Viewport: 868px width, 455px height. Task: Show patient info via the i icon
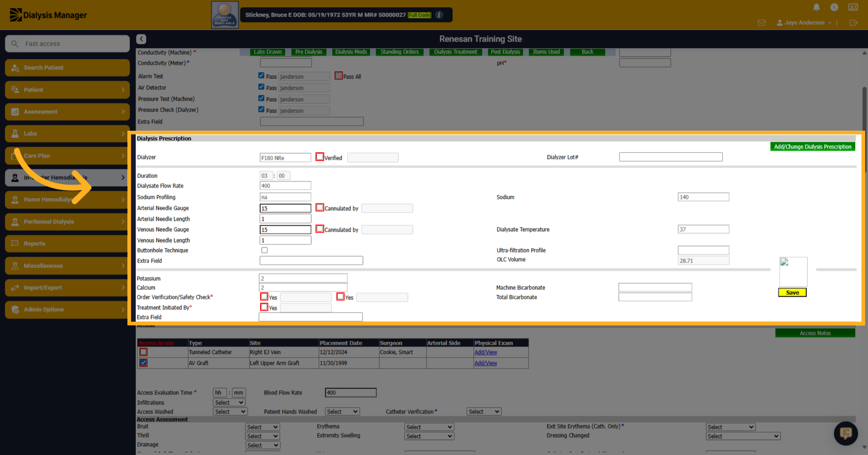click(x=439, y=15)
